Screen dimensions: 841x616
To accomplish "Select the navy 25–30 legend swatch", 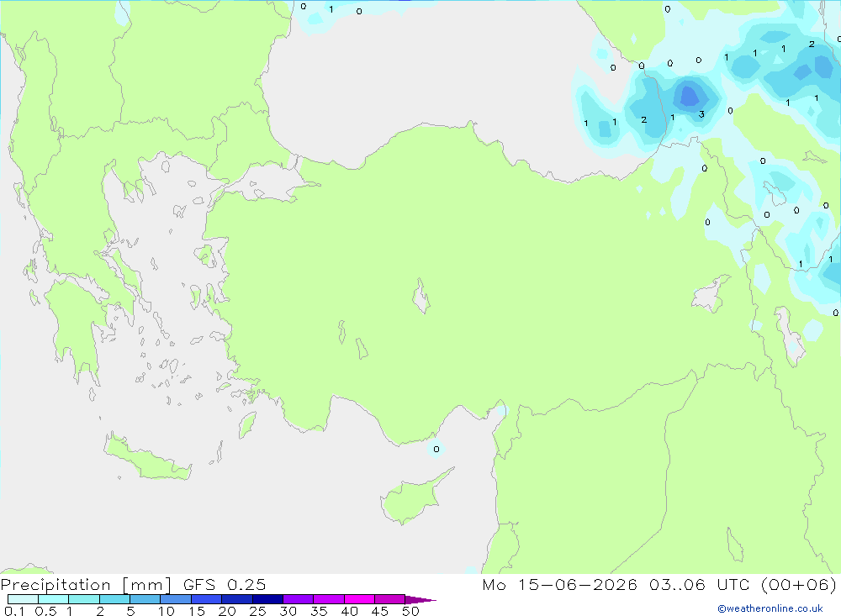I will pyautogui.click(x=267, y=599).
